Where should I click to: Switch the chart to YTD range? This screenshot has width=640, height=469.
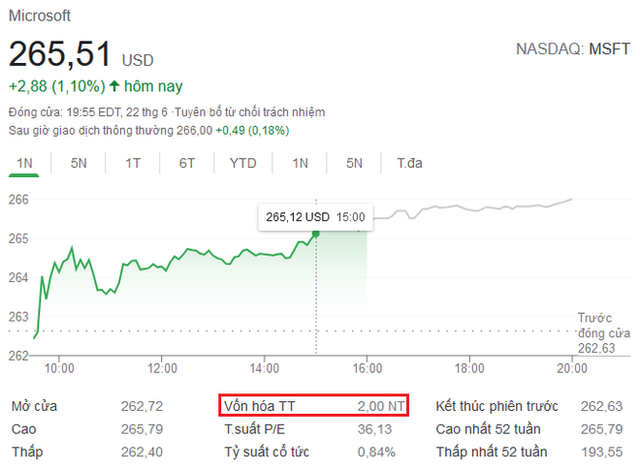click(243, 163)
